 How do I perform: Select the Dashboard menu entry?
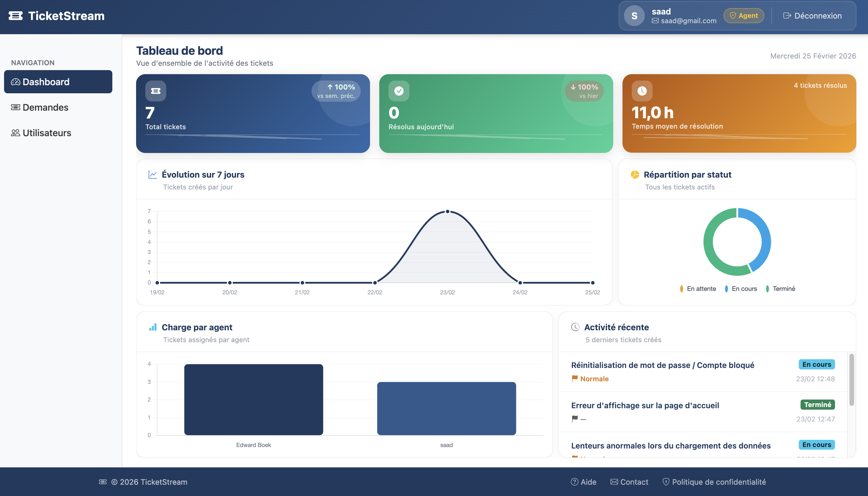pos(46,82)
